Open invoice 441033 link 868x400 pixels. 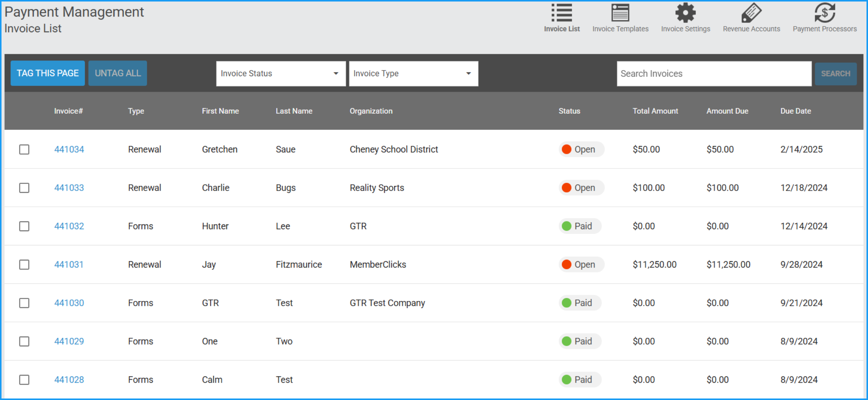[x=69, y=188]
